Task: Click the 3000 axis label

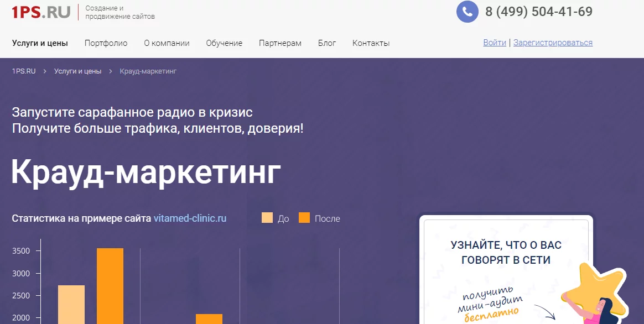Action: click(x=22, y=274)
